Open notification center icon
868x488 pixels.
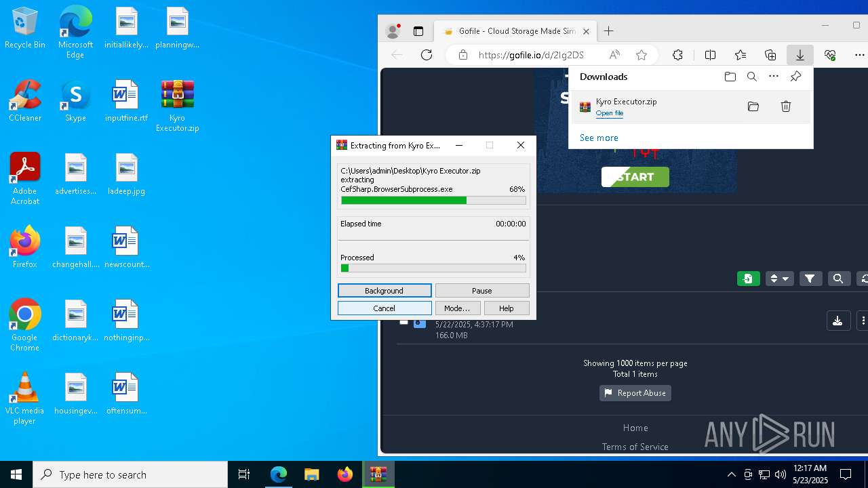(x=846, y=474)
